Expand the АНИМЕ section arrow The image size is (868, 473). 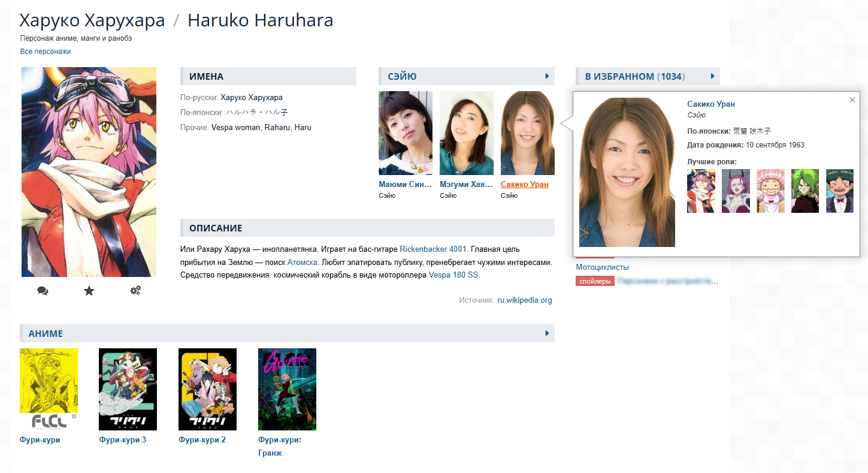(x=548, y=333)
